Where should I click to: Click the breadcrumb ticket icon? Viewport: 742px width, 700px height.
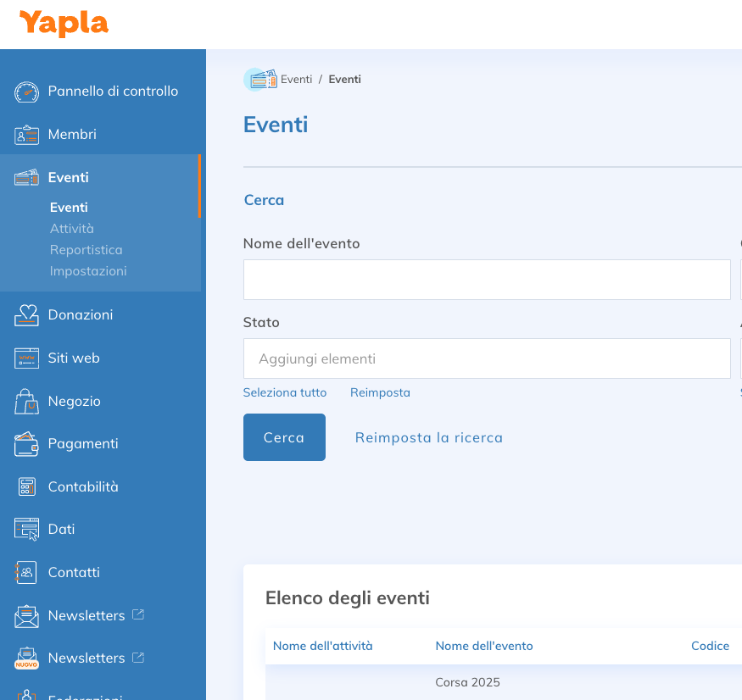[260, 80]
